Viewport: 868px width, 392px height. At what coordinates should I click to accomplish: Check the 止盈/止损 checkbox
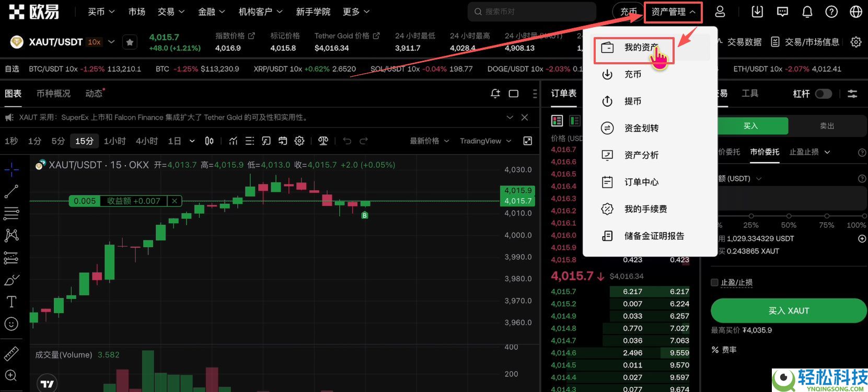point(714,283)
